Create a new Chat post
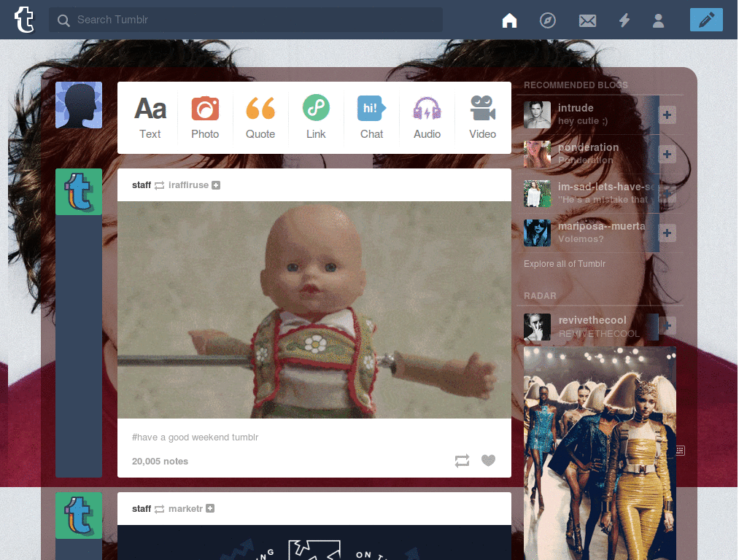Screen dimensions: 747x560 (371, 117)
